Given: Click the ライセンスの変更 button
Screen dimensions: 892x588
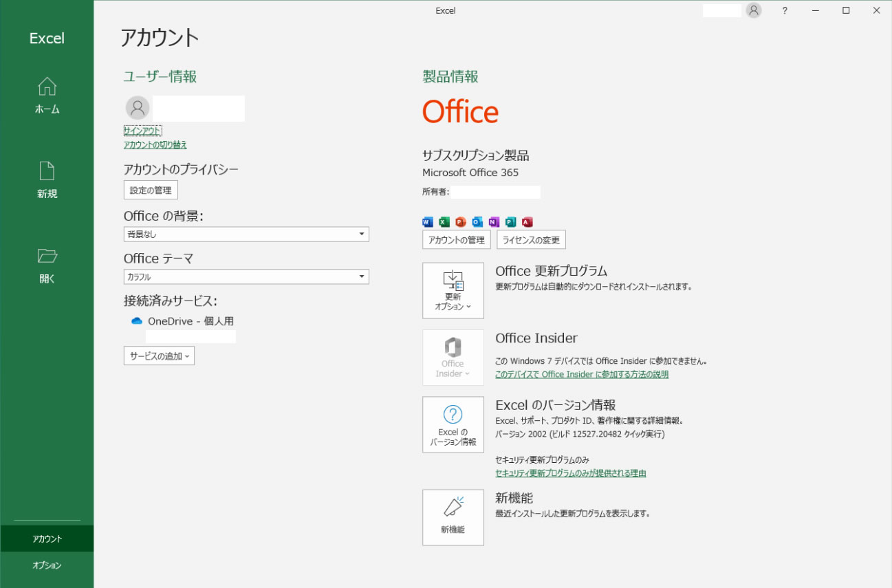Looking at the screenshot, I should pyautogui.click(x=531, y=239).
